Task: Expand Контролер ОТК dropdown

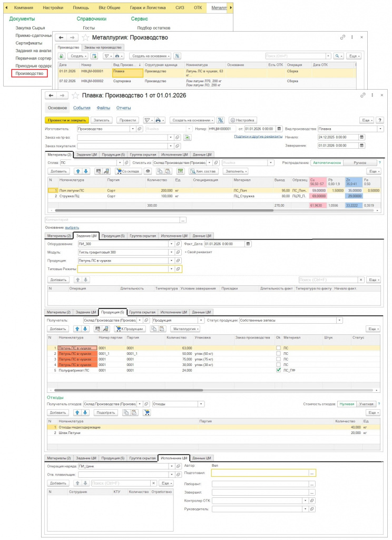Action: (305, 500)
